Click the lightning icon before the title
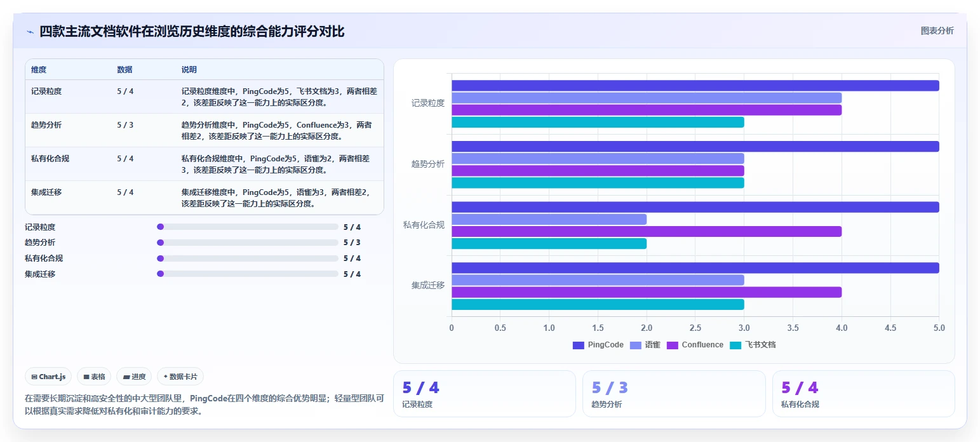 tap(30, 32)
